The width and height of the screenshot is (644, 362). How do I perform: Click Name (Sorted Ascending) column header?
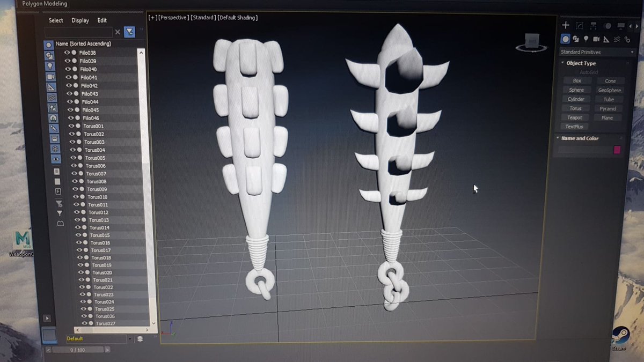pos(83,43)
